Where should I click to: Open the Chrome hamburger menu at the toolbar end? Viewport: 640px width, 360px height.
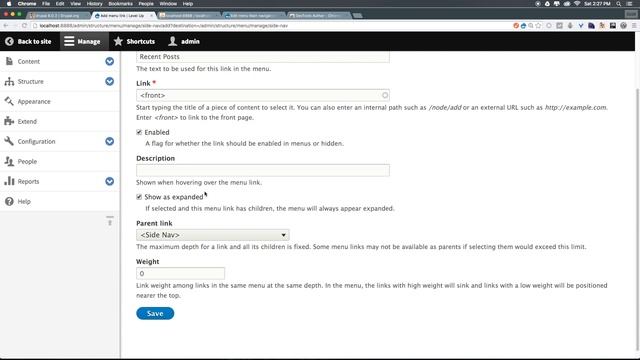click(634, 25)
